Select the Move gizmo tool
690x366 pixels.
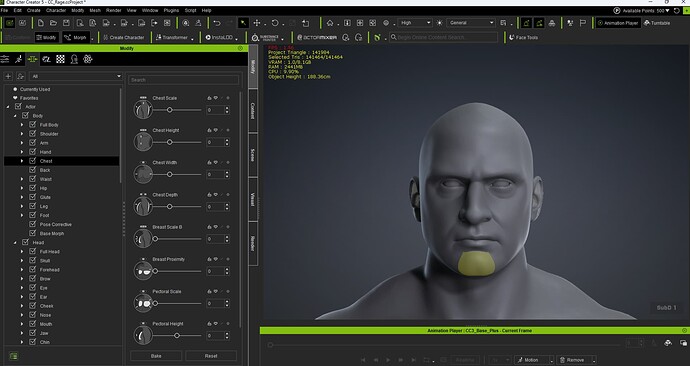pos(257,23)
